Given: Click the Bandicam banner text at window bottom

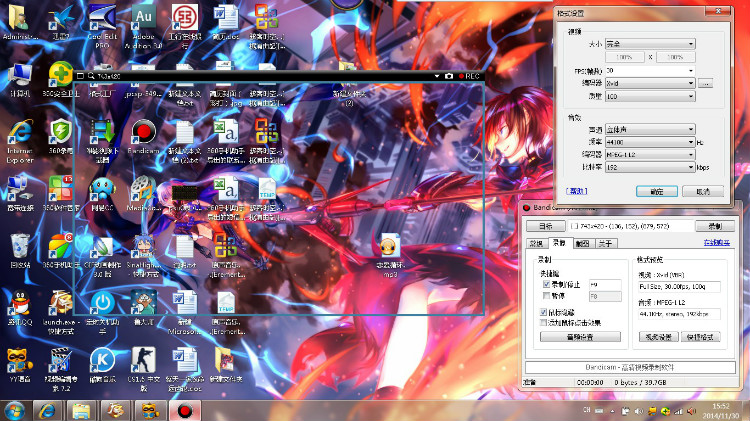Looking at the screenshot, I should point(630,367).
